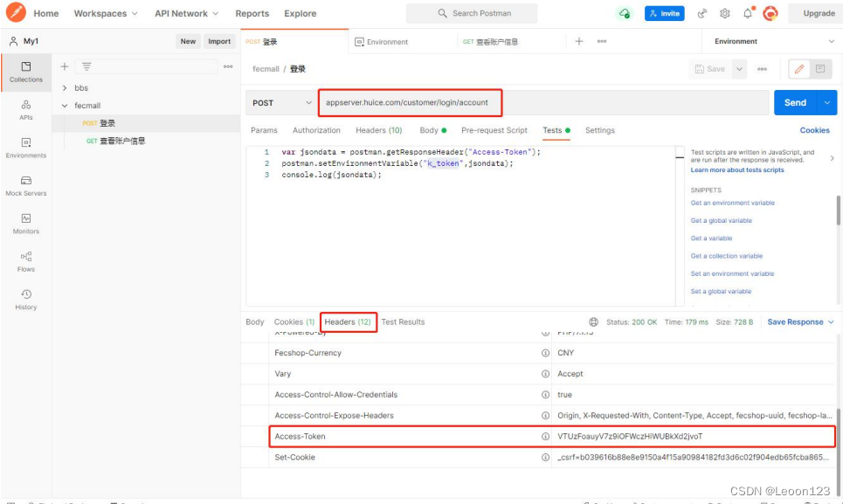843x504 pixels.
Task: Open the Cookies link
Action: 814,130
